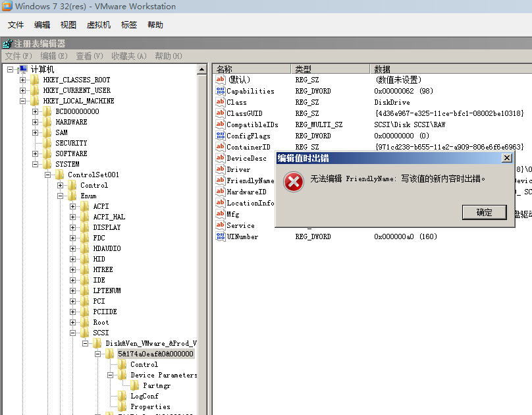Viewport: 532px width, 415px height.
Task: Select the Capabilities DWORD value icon
Action: [220, 91]
